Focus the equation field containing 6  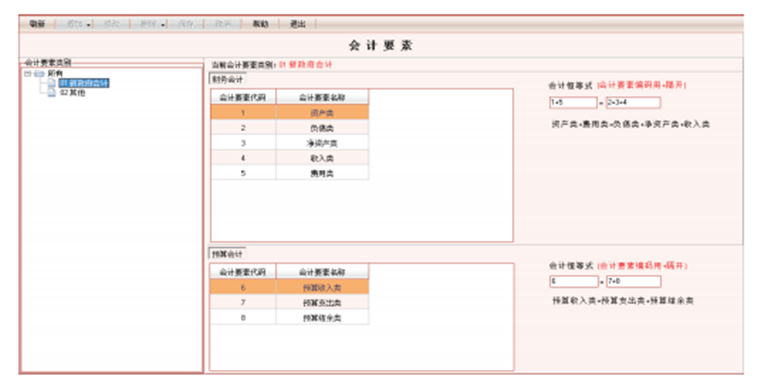(574, 281)
